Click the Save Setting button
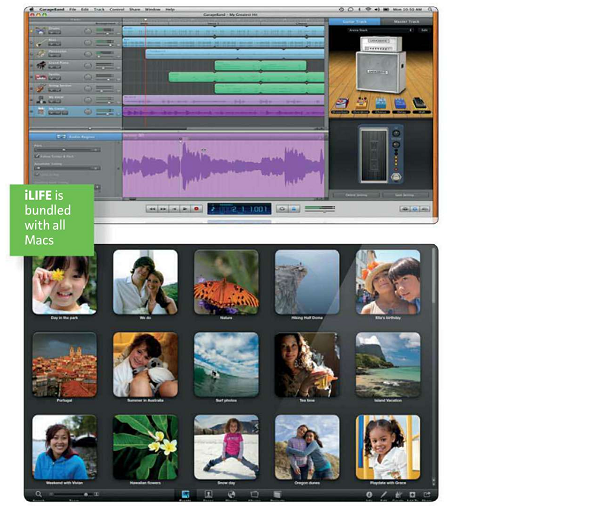This screenshot has height=518, width=599. (405, 195)
